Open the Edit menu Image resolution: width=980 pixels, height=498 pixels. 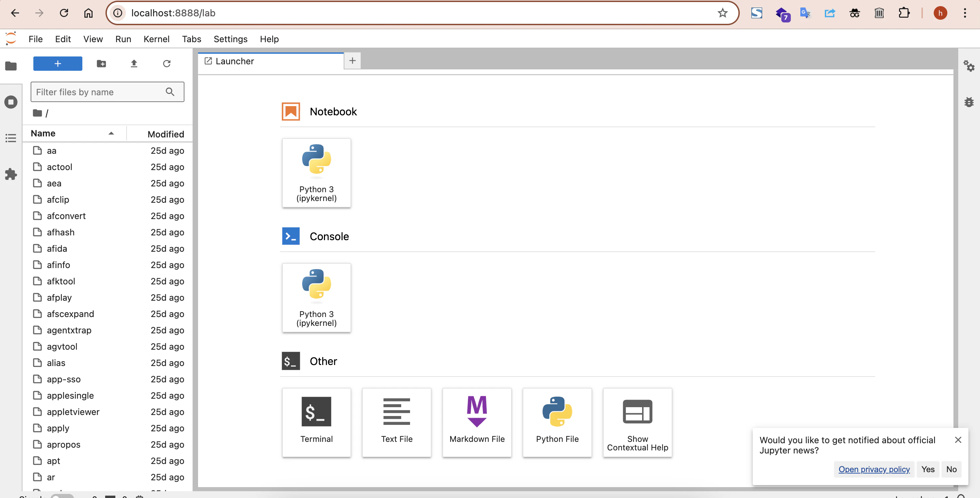63,39
